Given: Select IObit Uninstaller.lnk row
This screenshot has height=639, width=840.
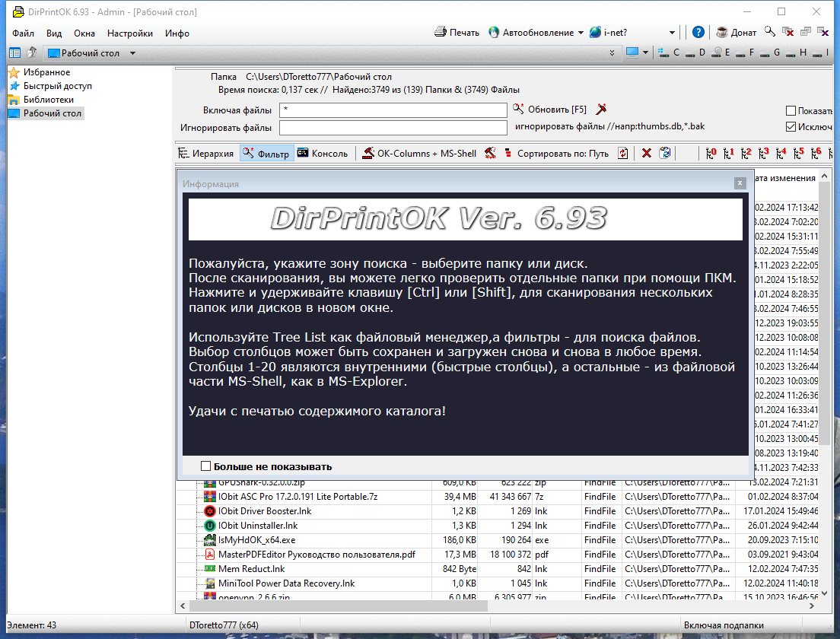Looking at the screenshot, I should [x=498, y=526].
